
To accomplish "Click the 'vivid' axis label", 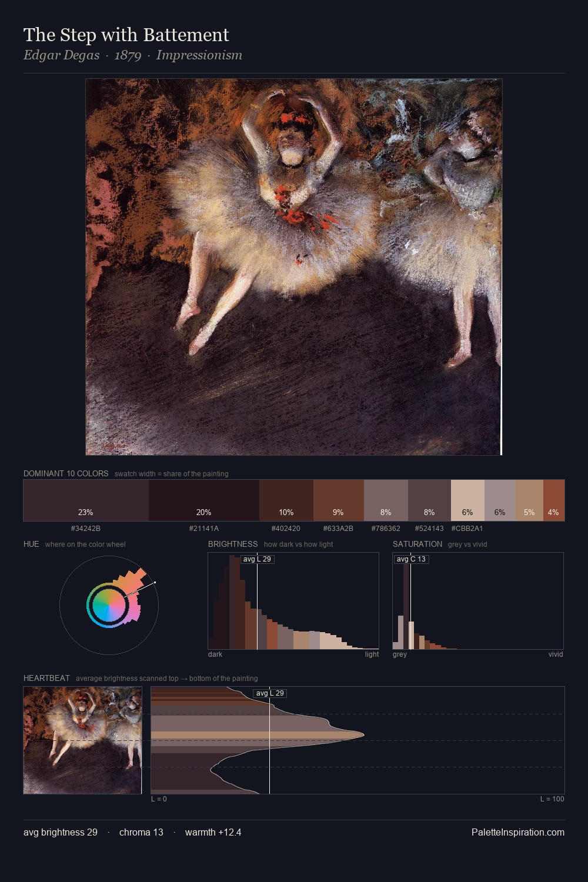I will click(x=556, y=654).
